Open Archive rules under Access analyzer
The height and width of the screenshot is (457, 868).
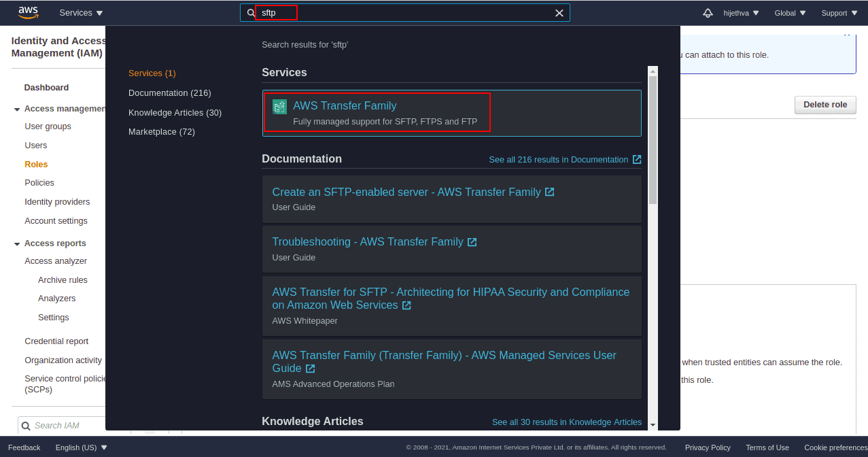pyautogui.click(x=63, y=280)
